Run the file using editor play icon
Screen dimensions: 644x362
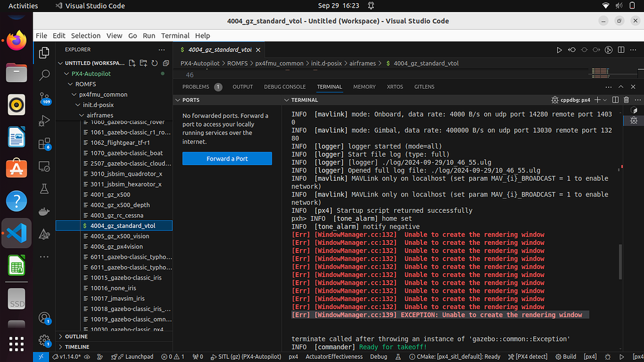(559, 50)
